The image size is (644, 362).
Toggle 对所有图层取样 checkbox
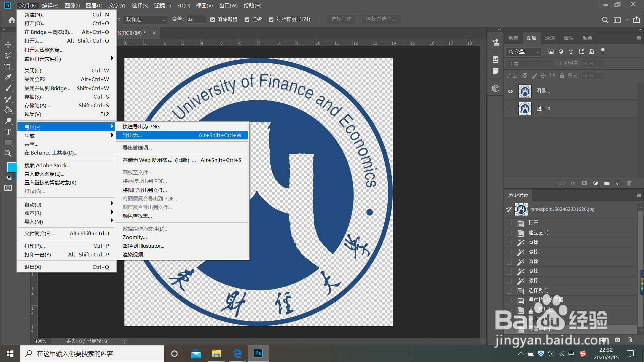(x=271, y=20)
